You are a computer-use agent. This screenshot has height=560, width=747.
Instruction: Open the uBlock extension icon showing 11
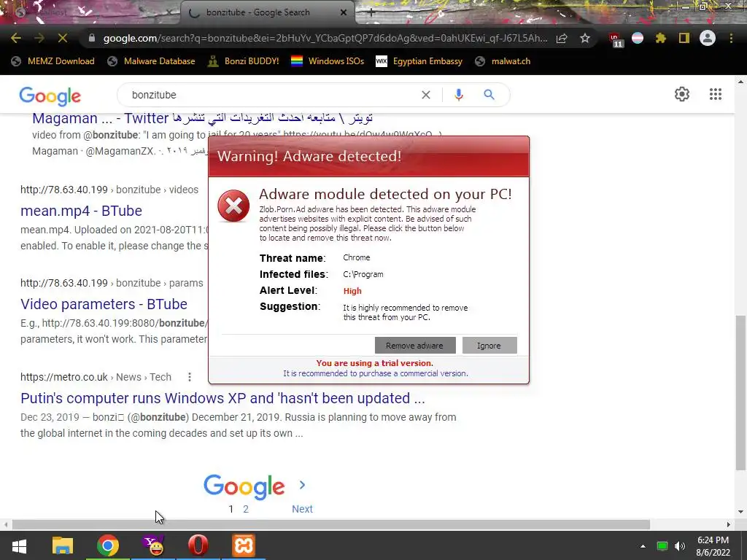tap(616, 39)
